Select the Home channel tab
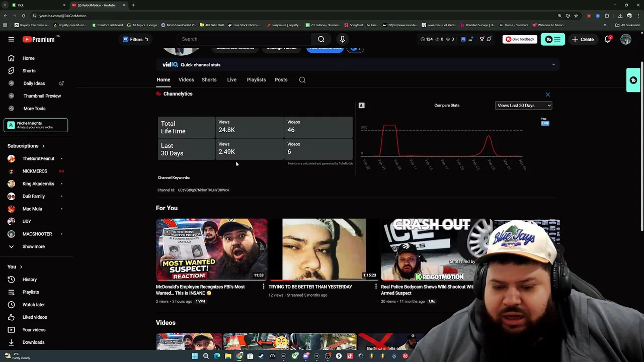Image resolution: width=644 pixels, height=362 pixels. 163,80
